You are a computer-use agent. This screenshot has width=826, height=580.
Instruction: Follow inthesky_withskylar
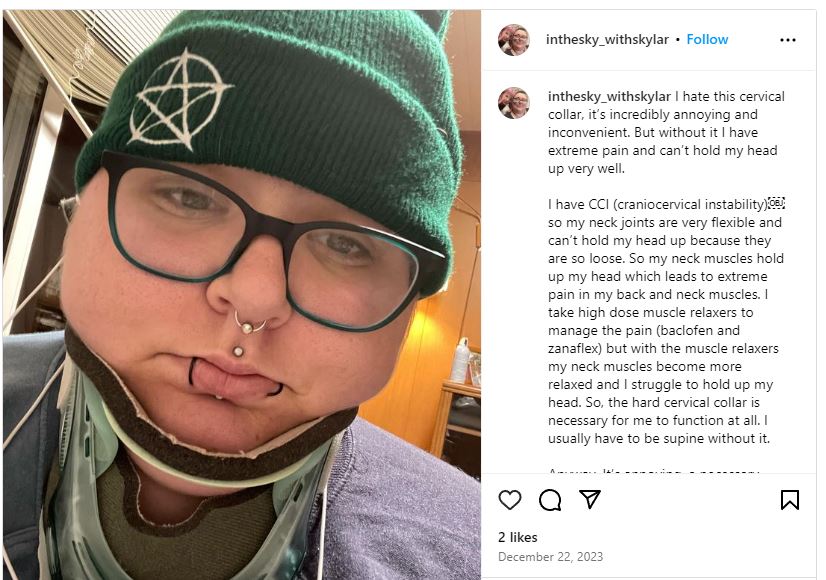click(707, 40)
